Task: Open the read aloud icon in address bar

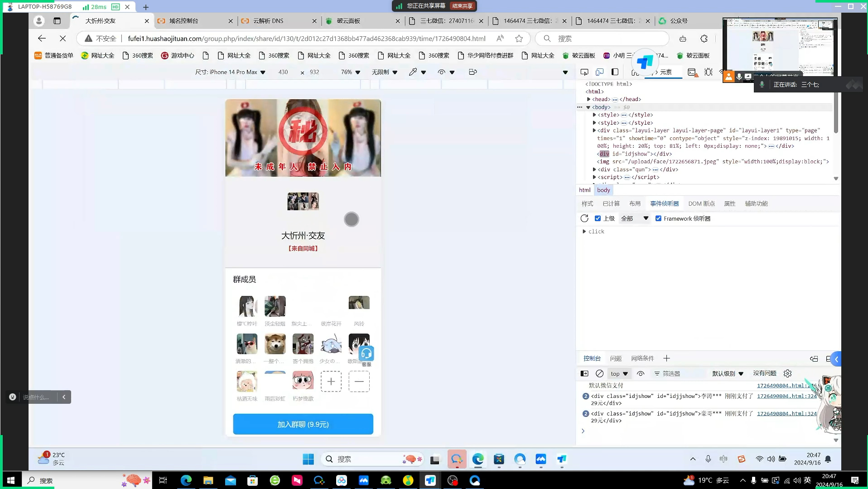Action: click(500, 39)
